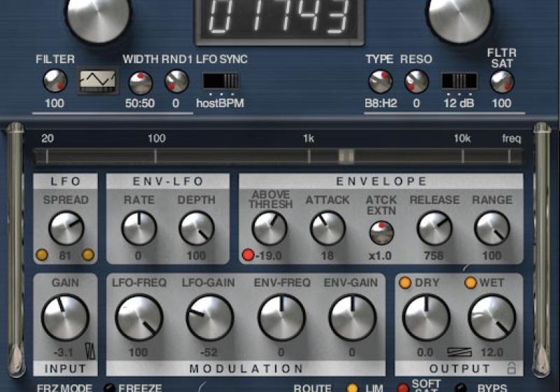Click the LFO-FREQ modulation knob

(139, 317)
